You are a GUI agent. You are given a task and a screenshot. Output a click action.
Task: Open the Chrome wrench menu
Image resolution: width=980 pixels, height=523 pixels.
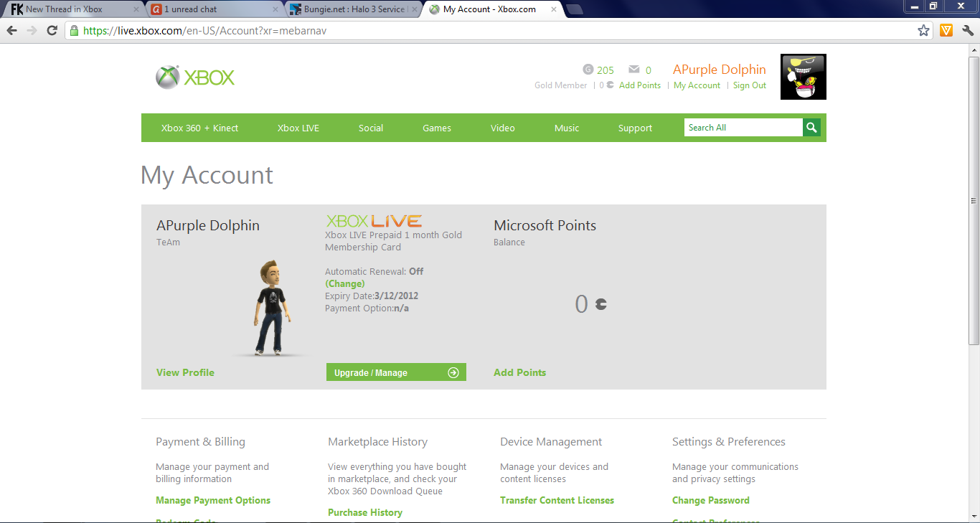968,31
